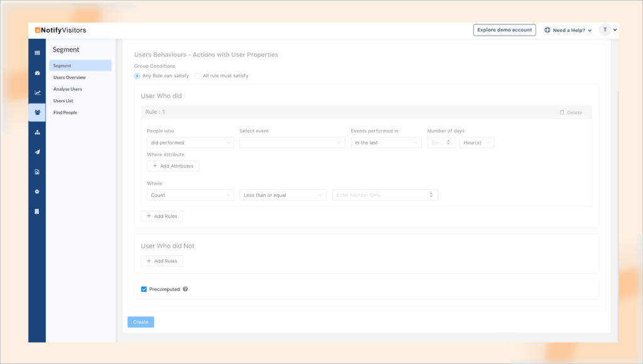Viewport: 643px width, 364px height.
Task: Open Analyse Users menu item
Action: point(68,89)
